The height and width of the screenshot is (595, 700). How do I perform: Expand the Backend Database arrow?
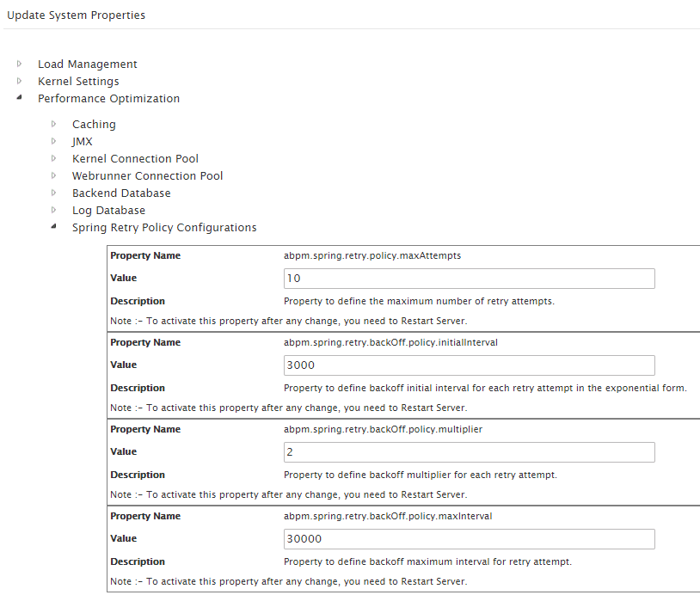[x=53, y=193]
